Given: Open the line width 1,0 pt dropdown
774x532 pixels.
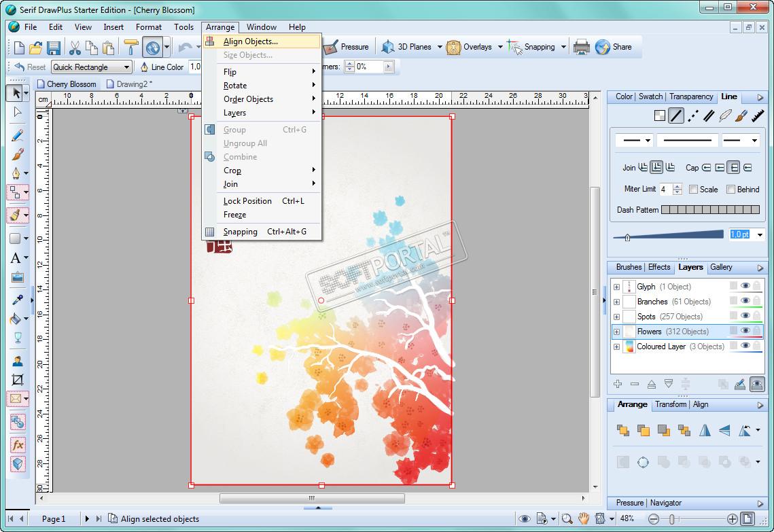Looking at the screenshot, I should coord(760,235).
